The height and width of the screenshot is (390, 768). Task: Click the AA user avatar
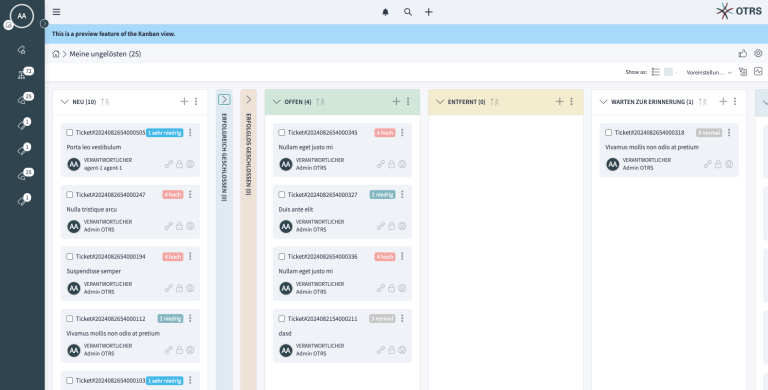click(x=22, y=16)
